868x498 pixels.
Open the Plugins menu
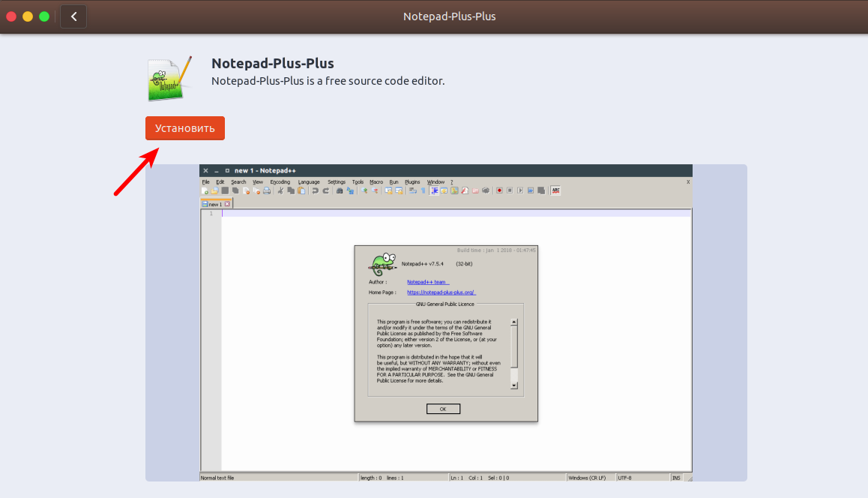[x=412, y=181]
